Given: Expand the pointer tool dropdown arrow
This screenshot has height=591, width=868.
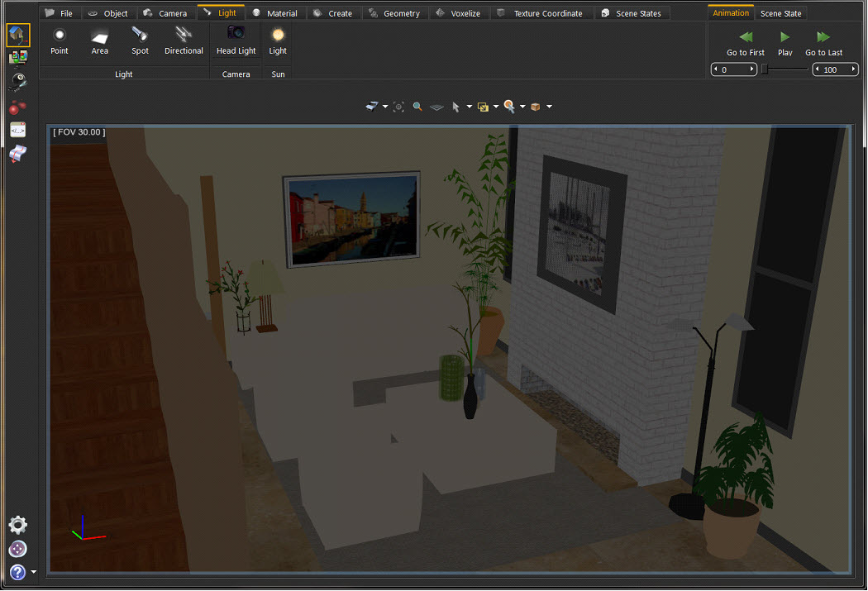Looking at the screenshot, I should click(x=470, y=107).
